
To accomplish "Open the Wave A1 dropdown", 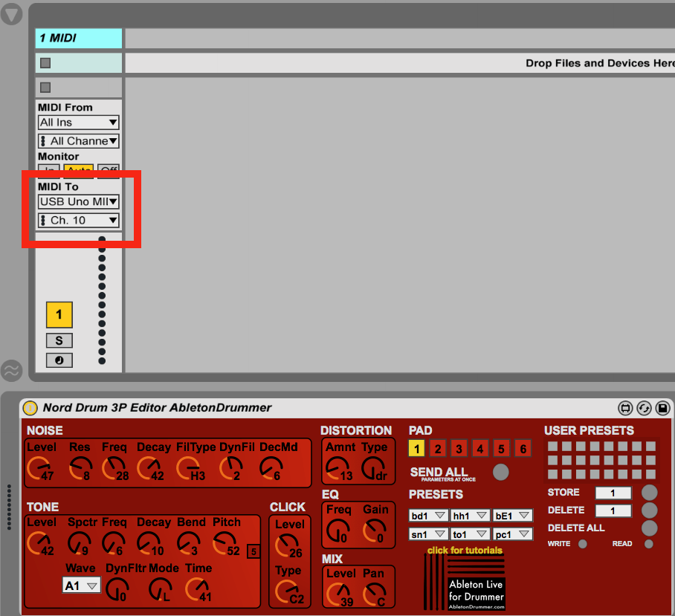I will [x=82, y=586].
